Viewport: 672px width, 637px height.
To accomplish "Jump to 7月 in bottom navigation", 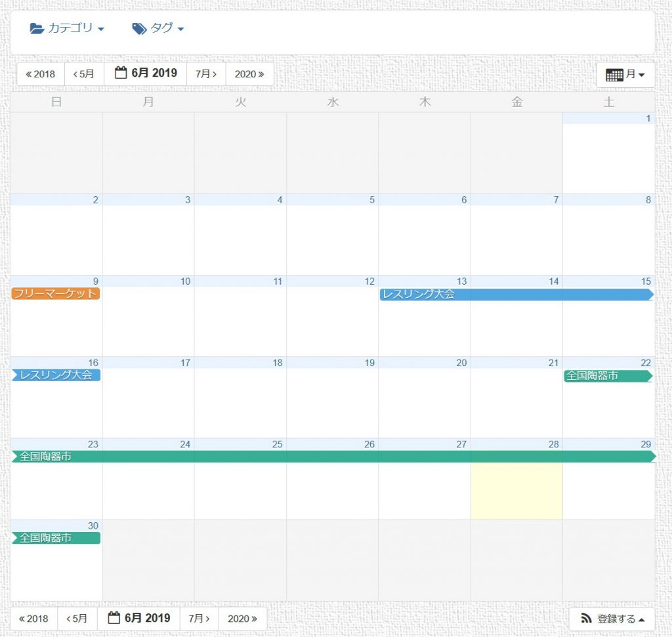I will click(199, 619).
